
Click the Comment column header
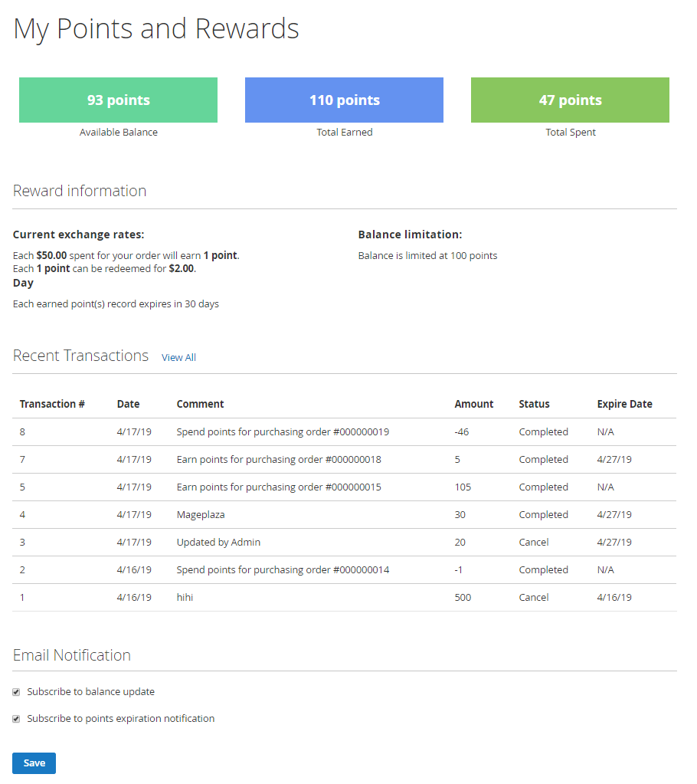point(200,404)
